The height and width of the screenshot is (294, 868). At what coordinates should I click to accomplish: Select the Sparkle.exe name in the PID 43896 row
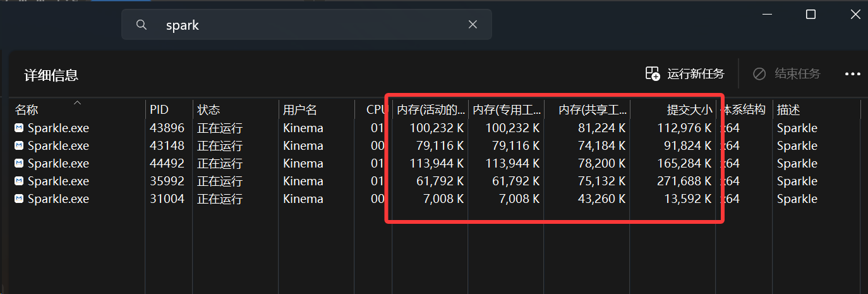click(x=58, y=128)
